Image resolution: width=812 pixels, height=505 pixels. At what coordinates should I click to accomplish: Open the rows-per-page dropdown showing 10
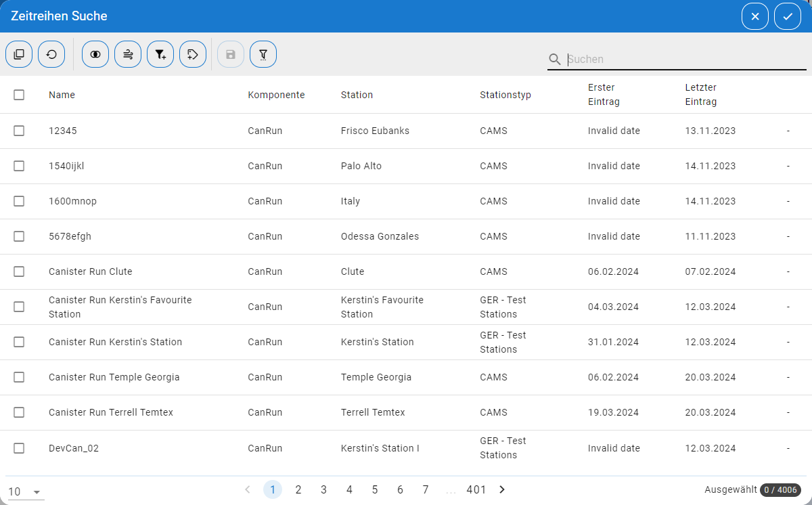pyautogui.click(x=25, y=492)
